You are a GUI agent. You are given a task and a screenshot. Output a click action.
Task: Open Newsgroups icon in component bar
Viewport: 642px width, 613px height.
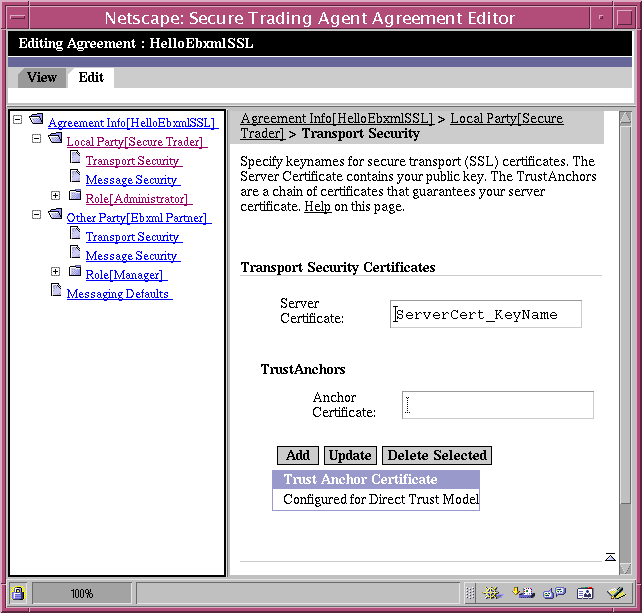pos(554,593)
